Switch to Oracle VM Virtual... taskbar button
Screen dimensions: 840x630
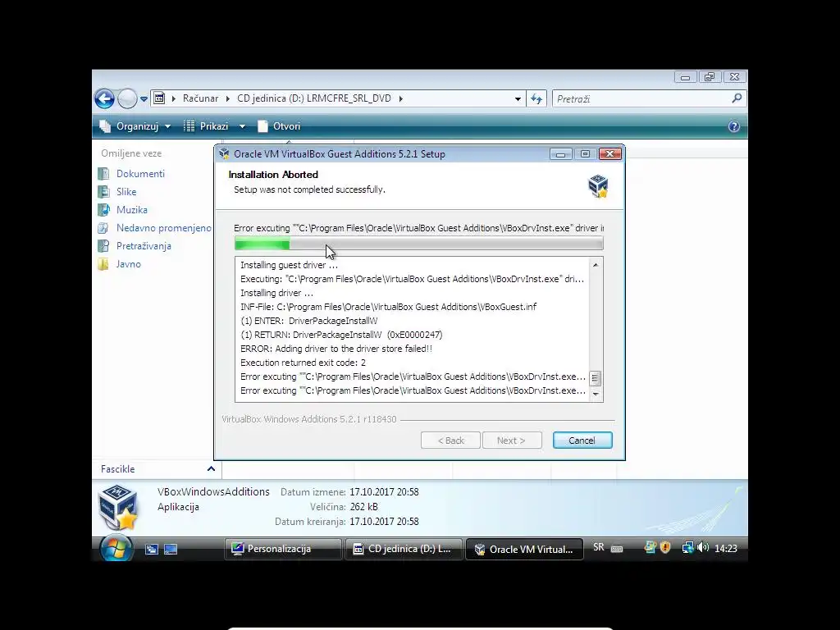(524, 549)
